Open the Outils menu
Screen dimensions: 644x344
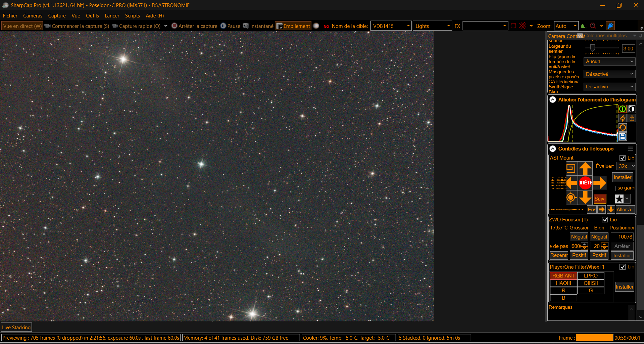[92, 16]
